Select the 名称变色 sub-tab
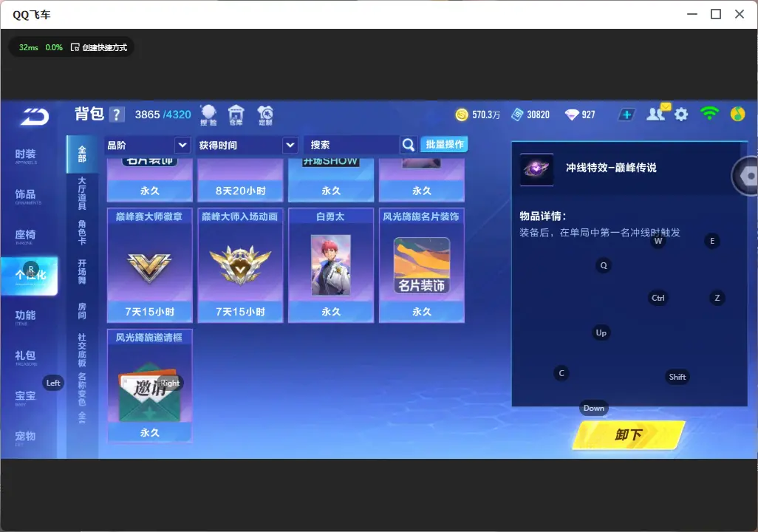758x532 pixels. [x=82, y=389]
